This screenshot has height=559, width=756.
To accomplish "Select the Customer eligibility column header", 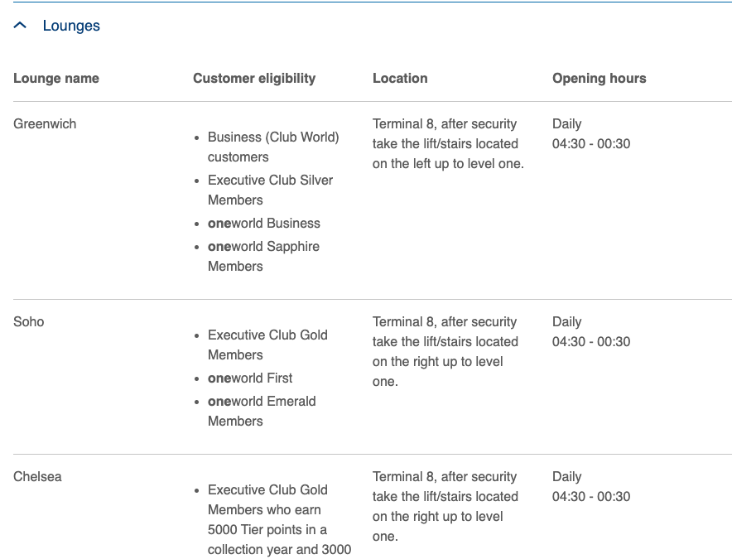I will point(254,78).
